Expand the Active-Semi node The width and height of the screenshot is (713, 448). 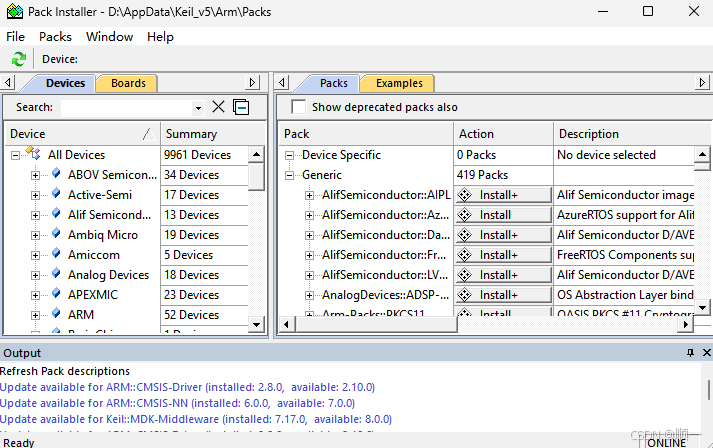click(35, 195)
